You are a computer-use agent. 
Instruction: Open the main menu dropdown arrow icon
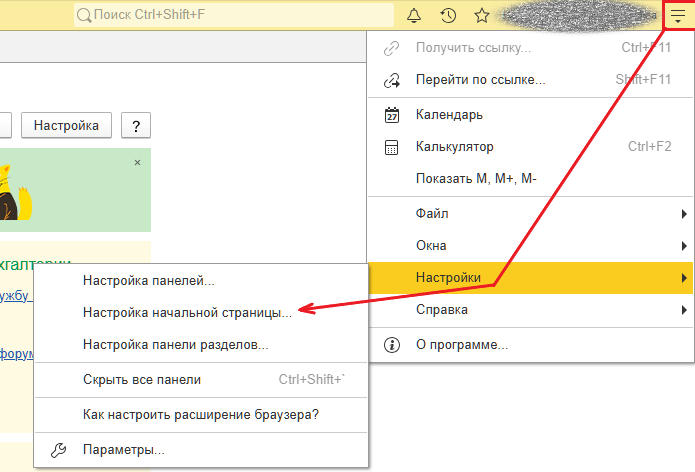click(678, 15)
